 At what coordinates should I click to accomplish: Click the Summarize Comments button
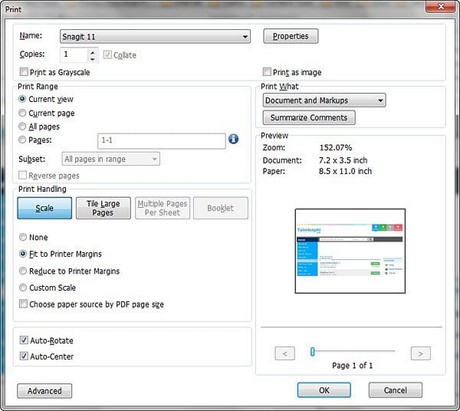click(x=309, y=118)
